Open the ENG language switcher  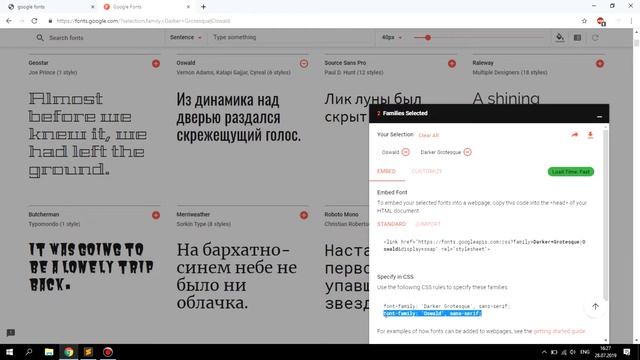tap(584, 352)
